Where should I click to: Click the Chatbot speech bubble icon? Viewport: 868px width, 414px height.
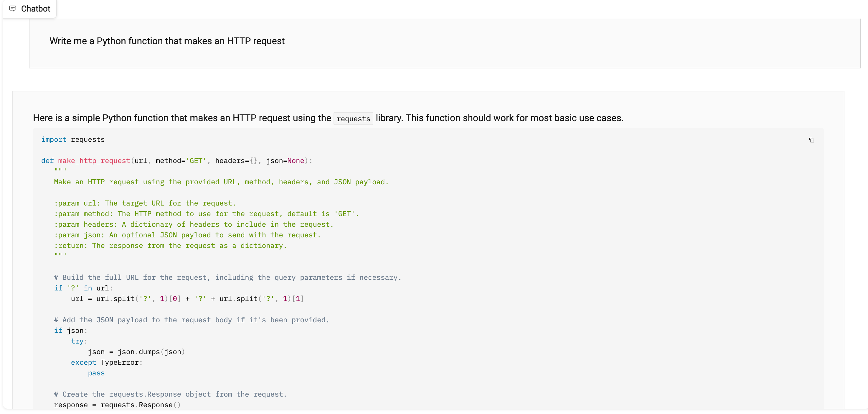[x=12, y=9]
